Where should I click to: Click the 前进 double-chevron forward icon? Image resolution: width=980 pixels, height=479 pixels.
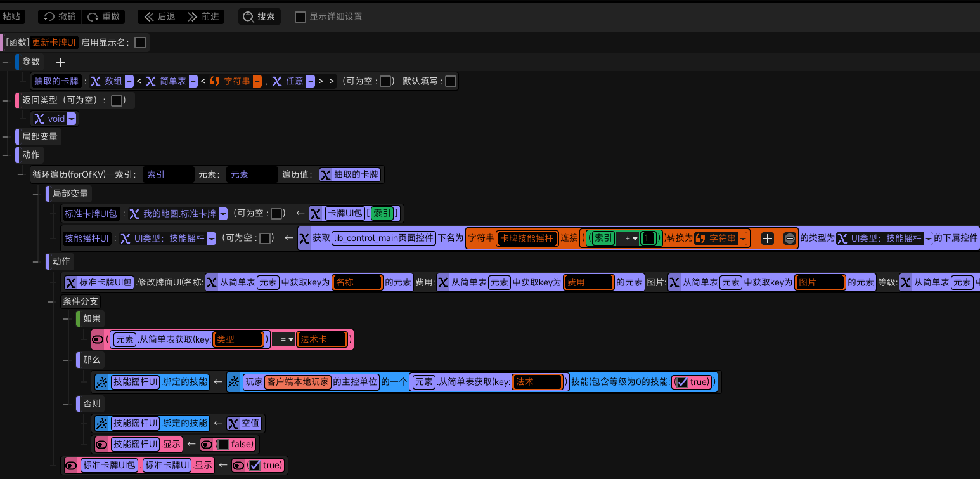(x=193, y=16)
